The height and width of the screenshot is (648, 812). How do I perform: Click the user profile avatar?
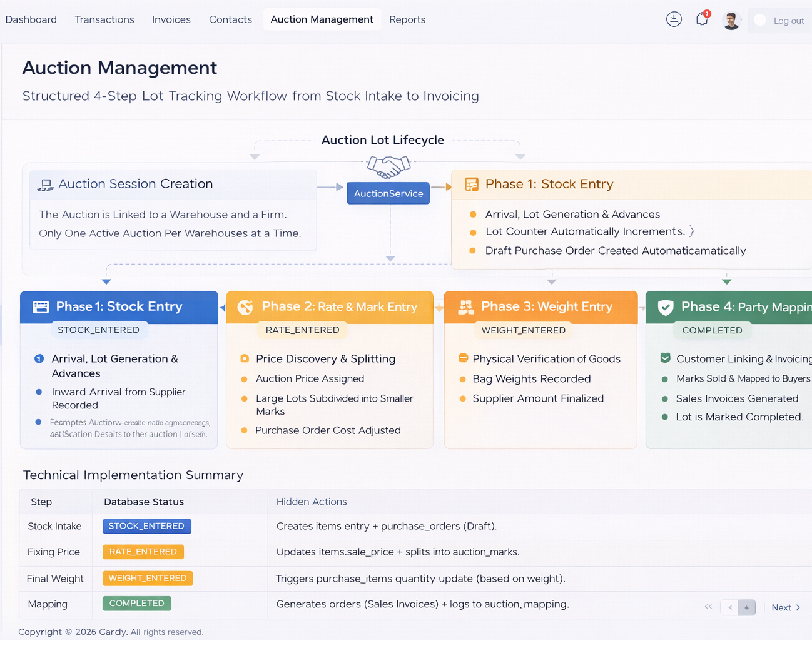tap(731, 19)
